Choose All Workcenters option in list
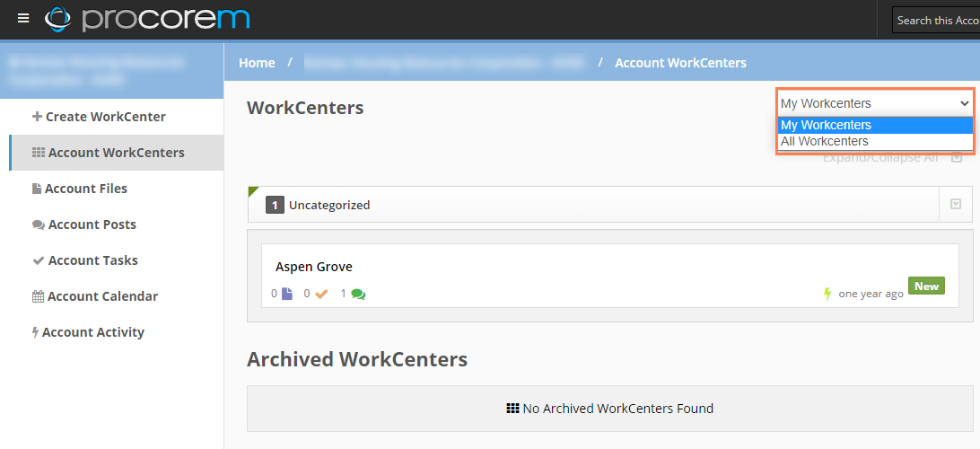The width and height of the screenshot is (980, 449). coord(875,141)
